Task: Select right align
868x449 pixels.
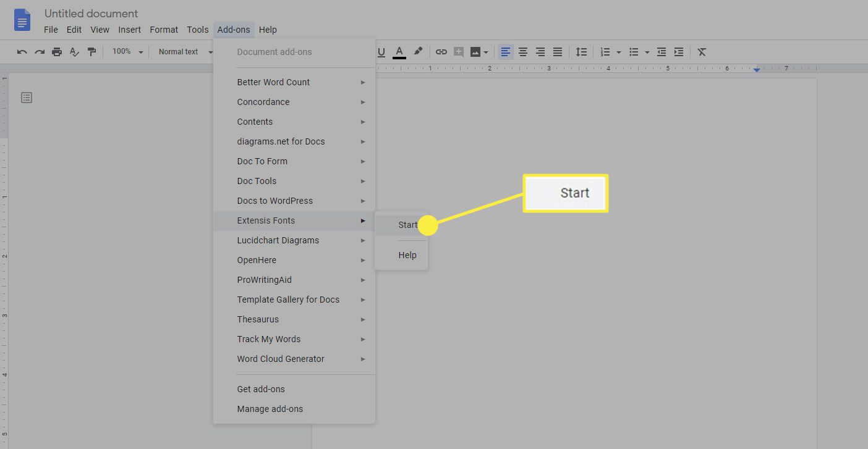Action: [x=540, y=52]
